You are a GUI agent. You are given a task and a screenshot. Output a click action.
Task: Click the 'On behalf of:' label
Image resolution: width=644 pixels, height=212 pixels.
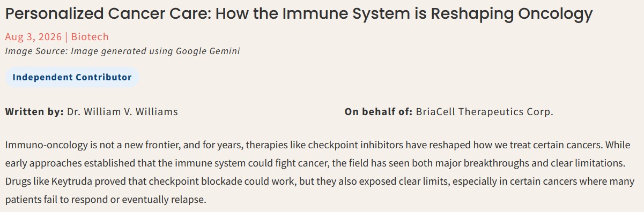(x=379, y=112)
